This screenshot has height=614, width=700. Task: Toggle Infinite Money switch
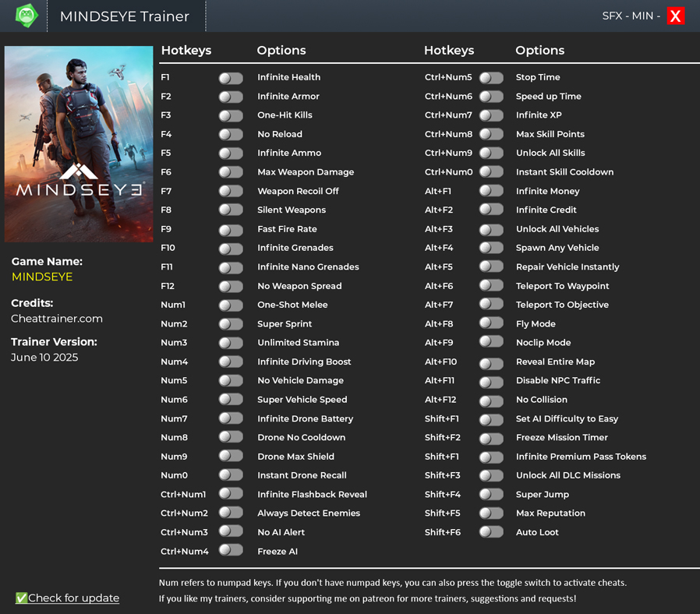[x=492, y=191]
